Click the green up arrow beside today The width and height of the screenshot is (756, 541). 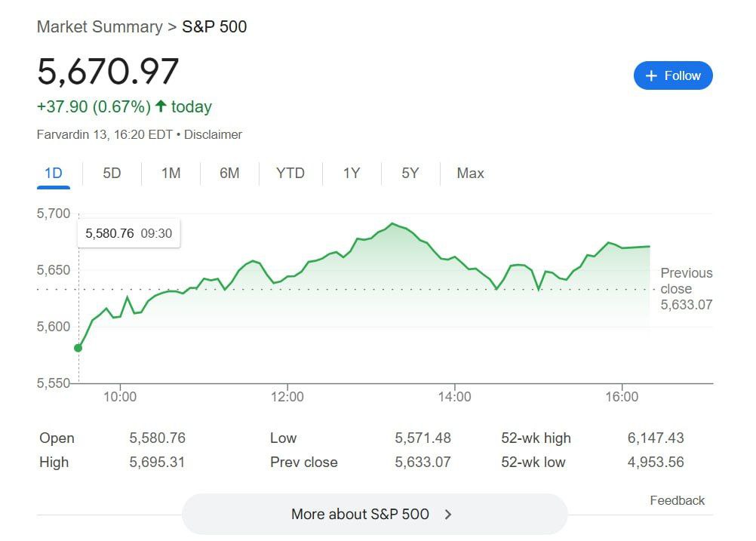click(161, 106)
